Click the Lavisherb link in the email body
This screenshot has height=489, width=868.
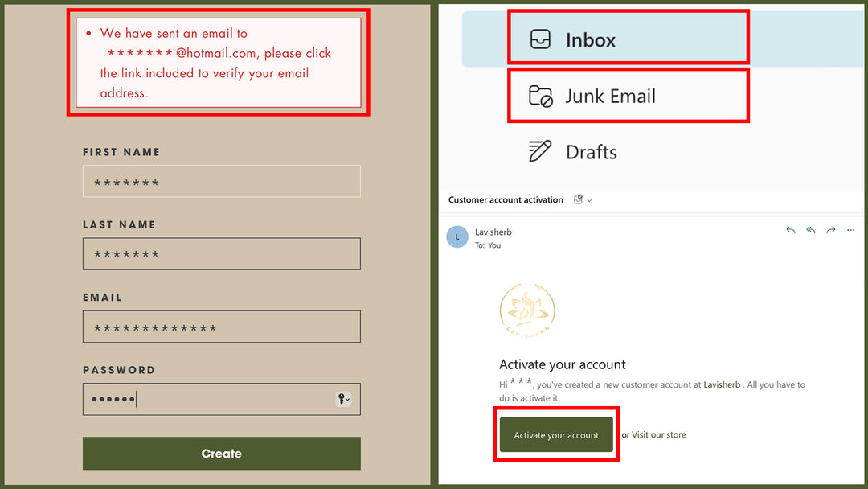[x=722, y=385]
